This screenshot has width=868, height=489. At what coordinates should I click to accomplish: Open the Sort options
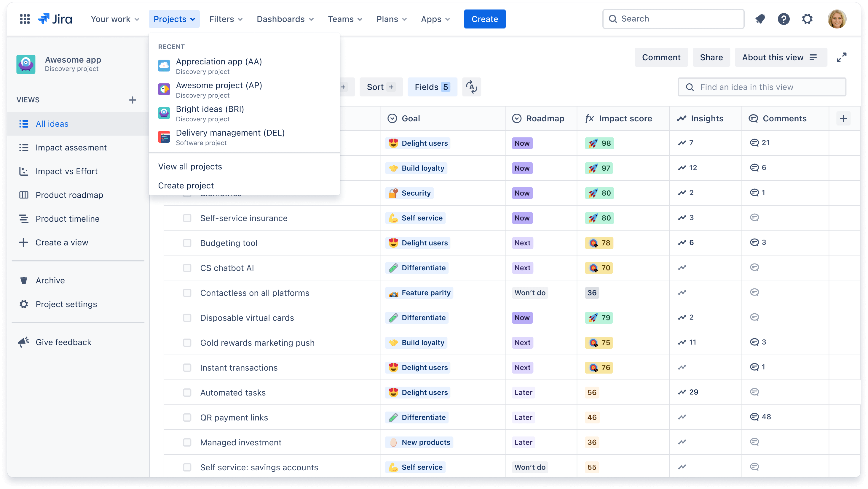coord(381,87)
